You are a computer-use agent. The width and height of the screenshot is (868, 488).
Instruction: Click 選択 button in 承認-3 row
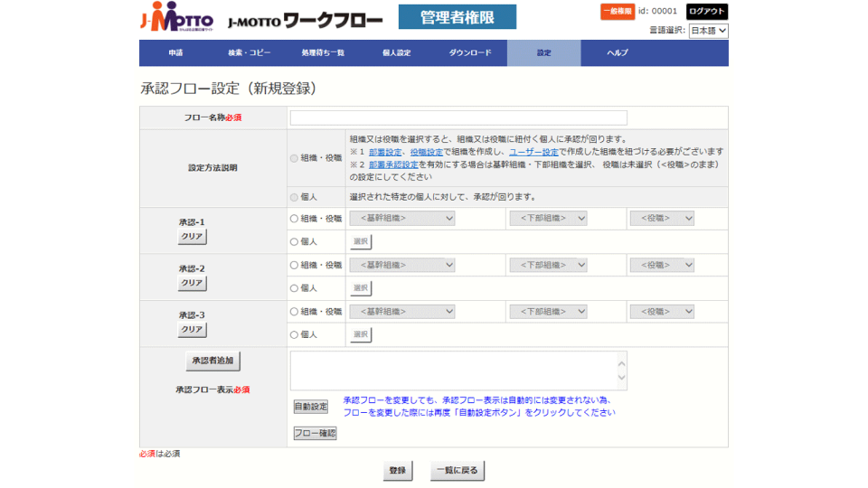pyautogui.click(x=361, y=334)
